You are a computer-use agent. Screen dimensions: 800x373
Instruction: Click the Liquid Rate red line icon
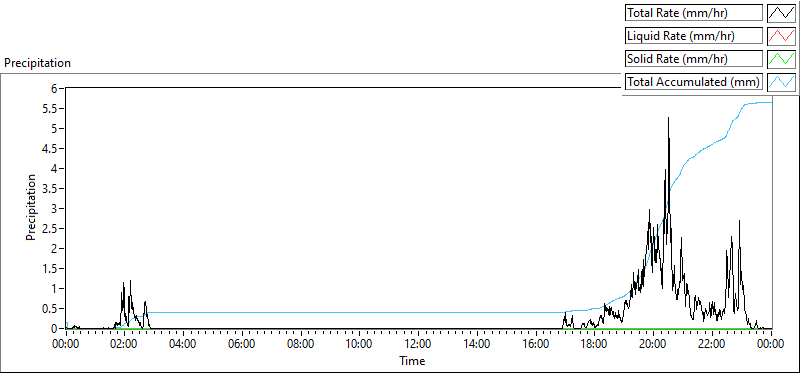tap(781, 36)
